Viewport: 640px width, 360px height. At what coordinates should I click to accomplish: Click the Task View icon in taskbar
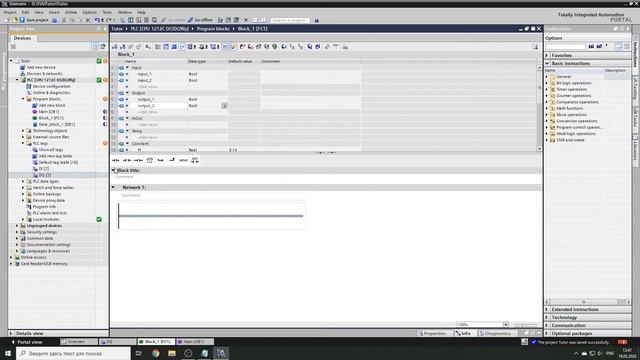point(139,353)
